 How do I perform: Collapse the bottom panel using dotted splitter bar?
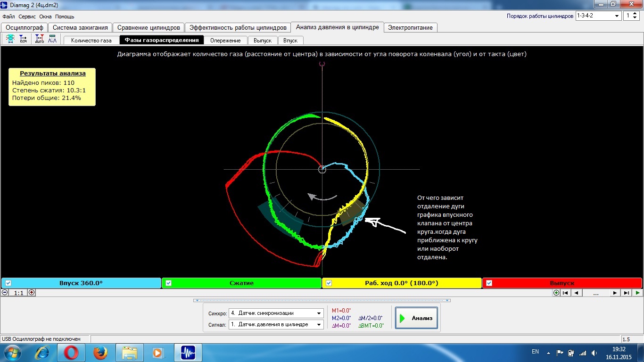(322, 300)
